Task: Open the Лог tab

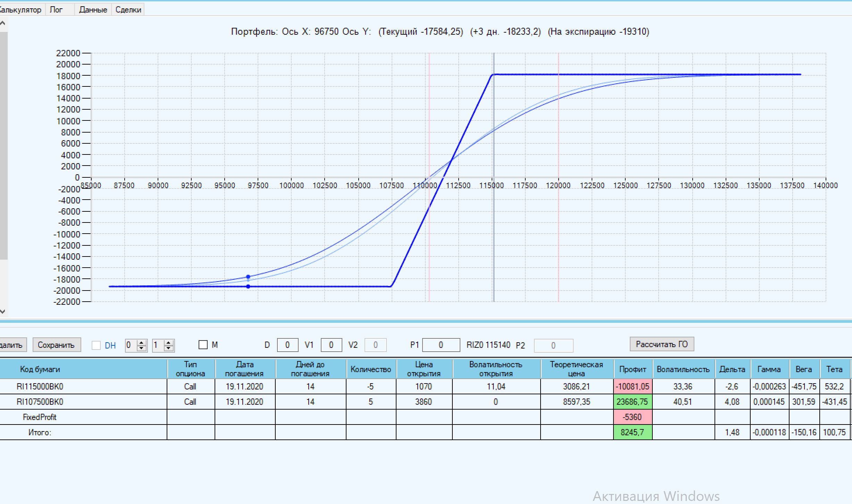Action: click(56, 10)
